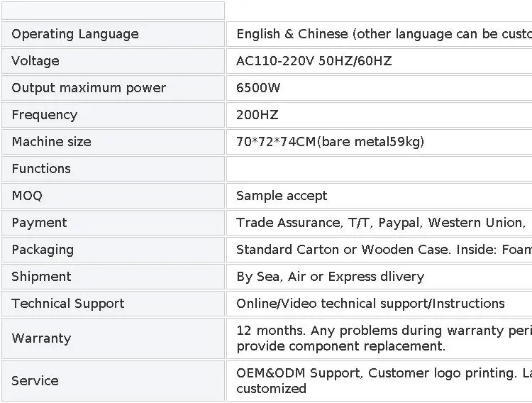The height and width of the screenshot is (403, 532).
Task: Click the Operating Language label cell
Action: coord(75,34)
